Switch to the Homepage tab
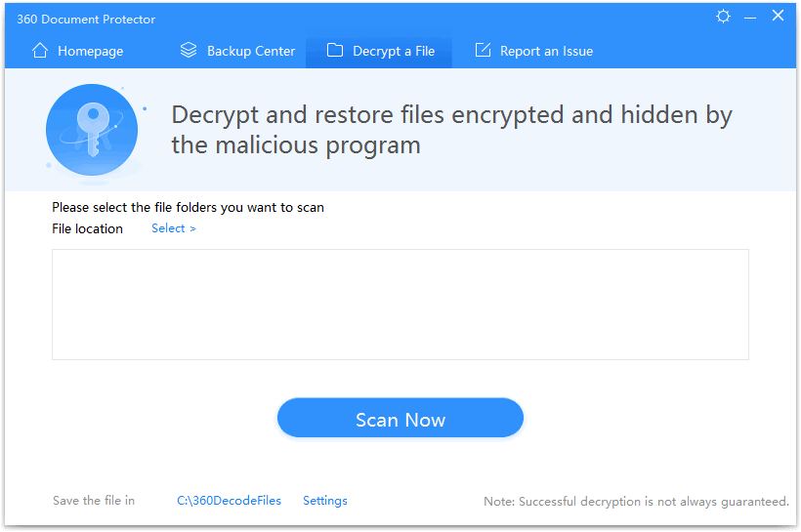This screenshot has width=801, height=532. 90,52
